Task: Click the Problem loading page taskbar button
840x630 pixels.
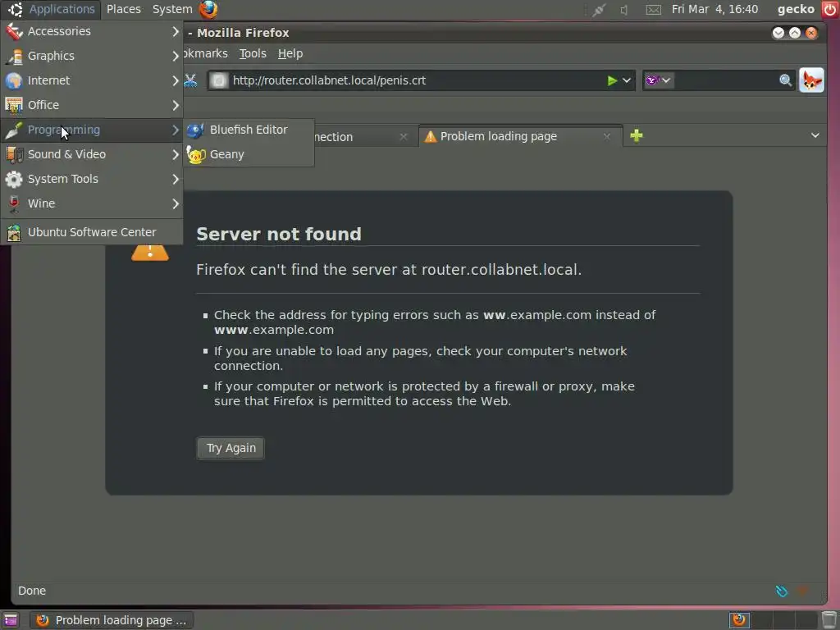Action: [x=111, y=620]
